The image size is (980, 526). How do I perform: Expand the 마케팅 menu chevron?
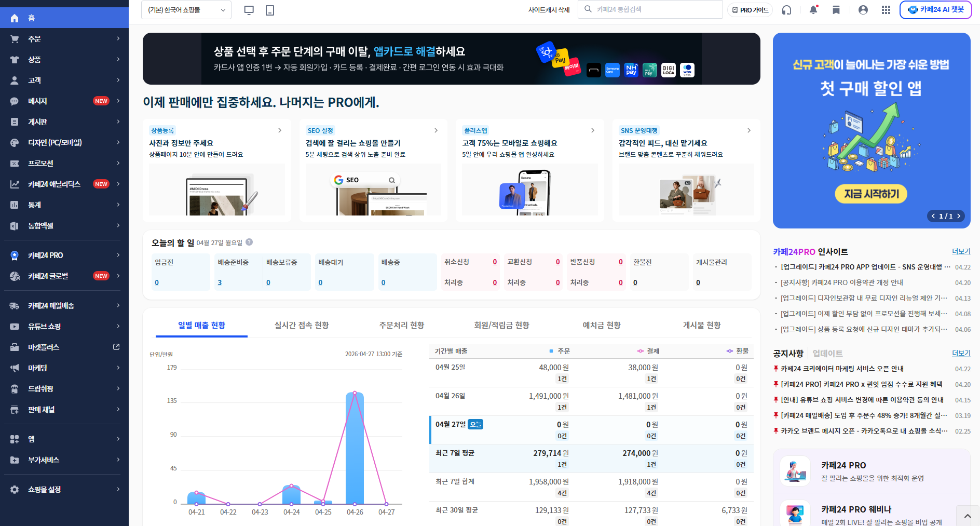[x=118, y=368]
